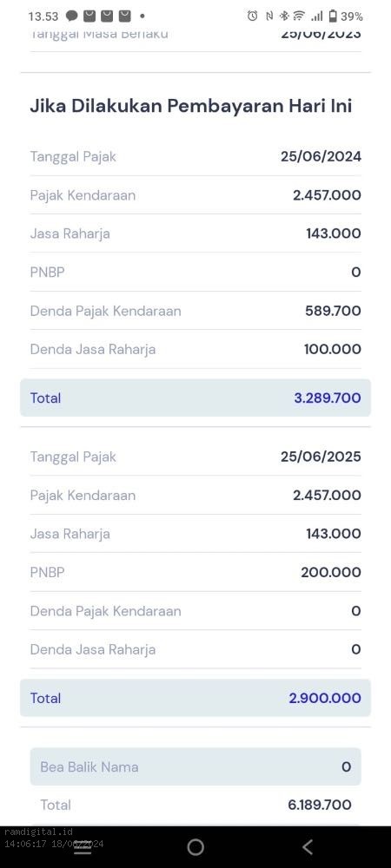Viewport: 391px width, 868px height.
Task: Tap the Denda Pajak Kendaraan 589.700 value
Action: point(333,311)
